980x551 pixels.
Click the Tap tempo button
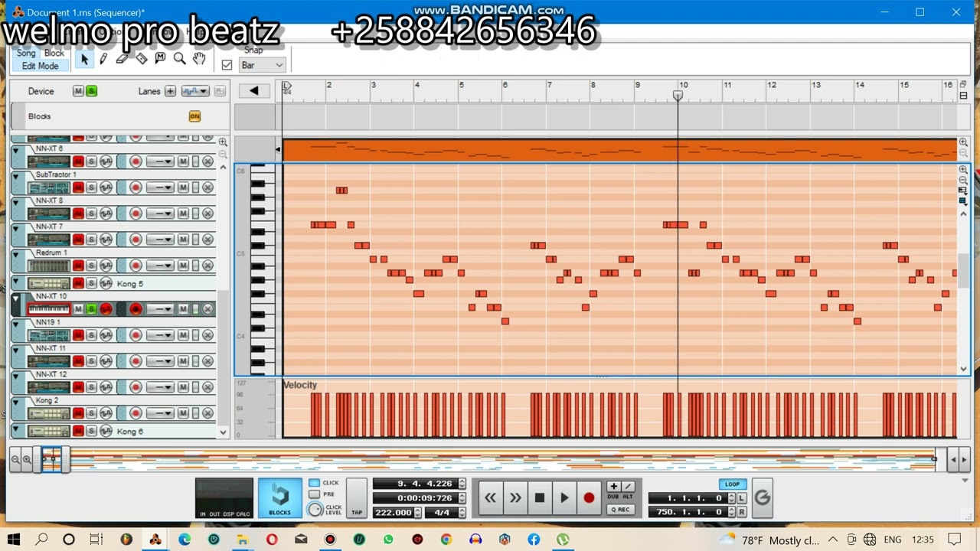point(357,497)
